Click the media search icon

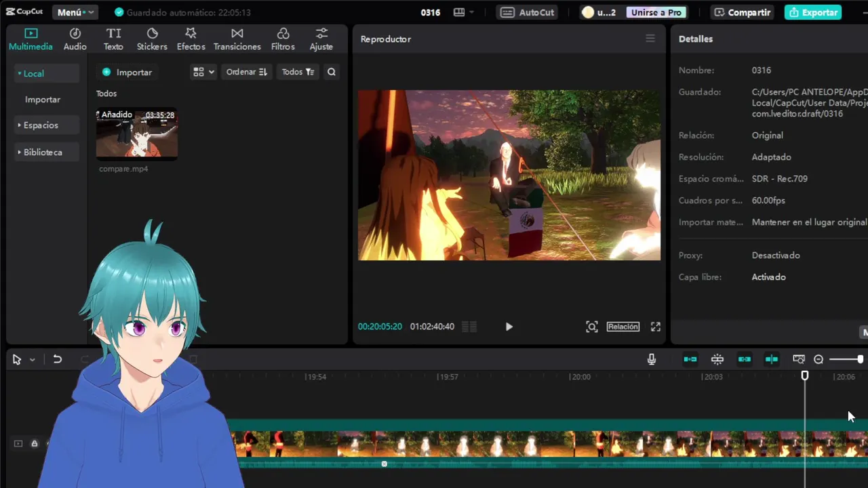[x=331, y=72]
